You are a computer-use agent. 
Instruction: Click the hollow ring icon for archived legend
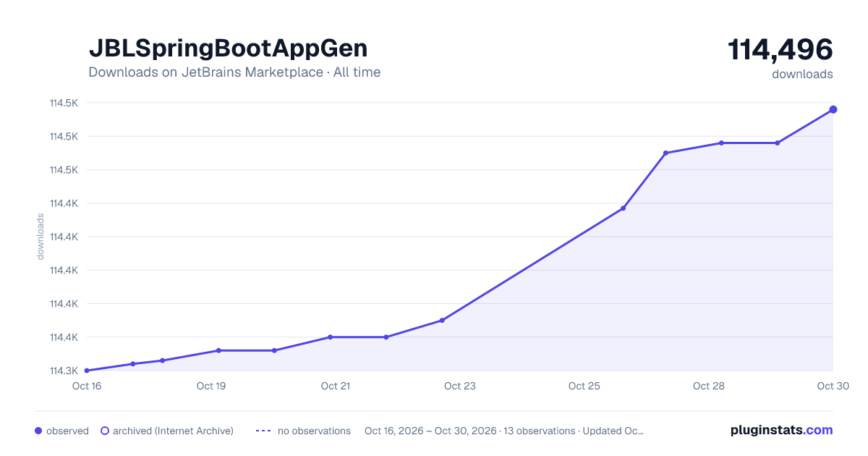(105, 431)
